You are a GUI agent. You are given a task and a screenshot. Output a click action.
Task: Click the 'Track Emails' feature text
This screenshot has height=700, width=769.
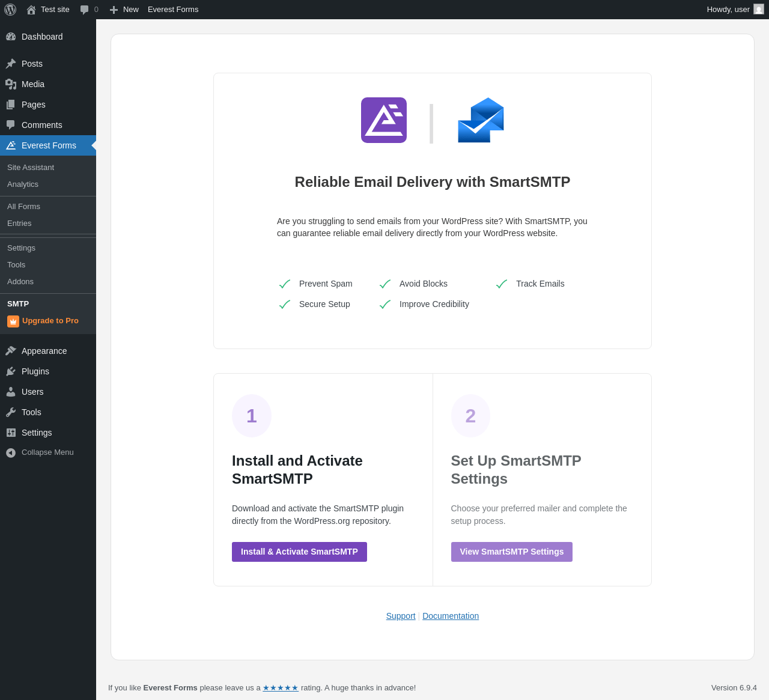coord(540,284)
